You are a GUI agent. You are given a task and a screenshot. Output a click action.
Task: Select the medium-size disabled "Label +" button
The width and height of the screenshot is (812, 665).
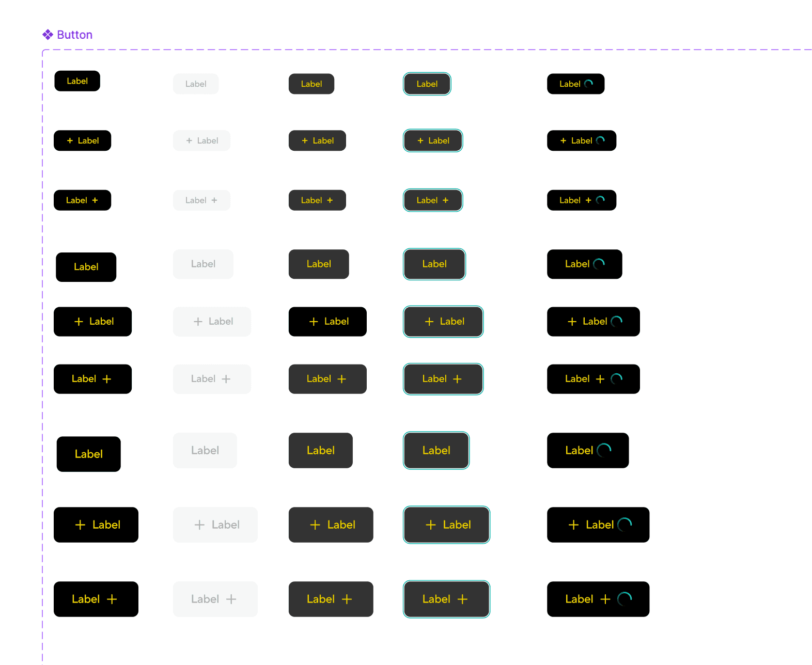coord(212,379)
